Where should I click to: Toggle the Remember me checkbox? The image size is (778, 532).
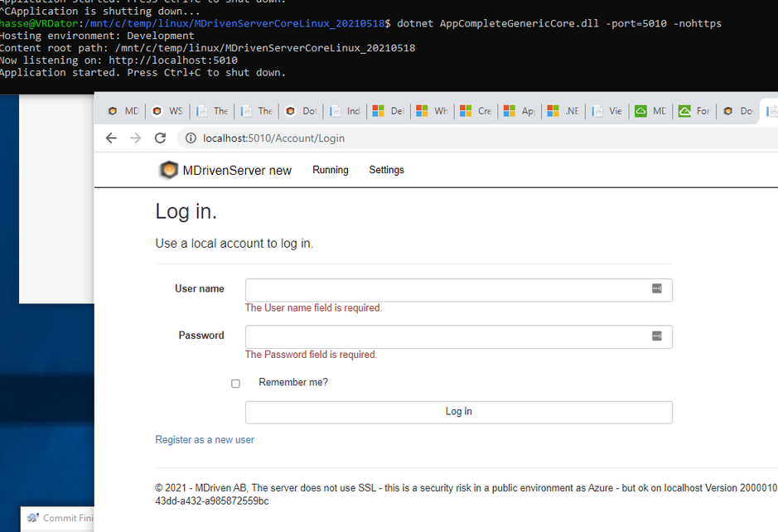tap(235, 384)
